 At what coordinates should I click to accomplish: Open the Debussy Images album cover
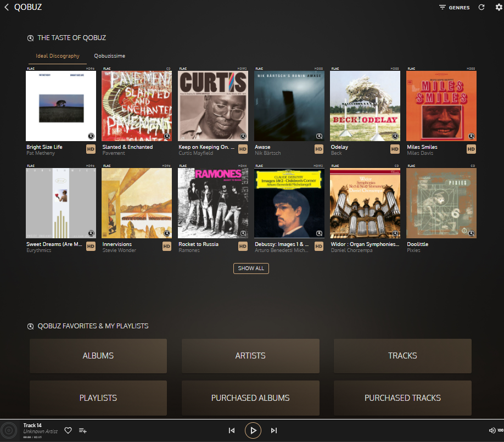coord(289,203)
